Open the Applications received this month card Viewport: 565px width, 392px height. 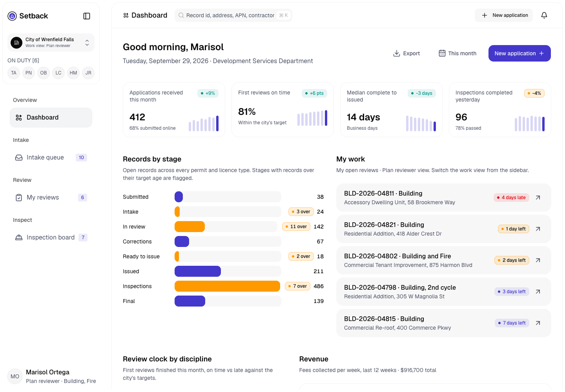click(174, 110)
